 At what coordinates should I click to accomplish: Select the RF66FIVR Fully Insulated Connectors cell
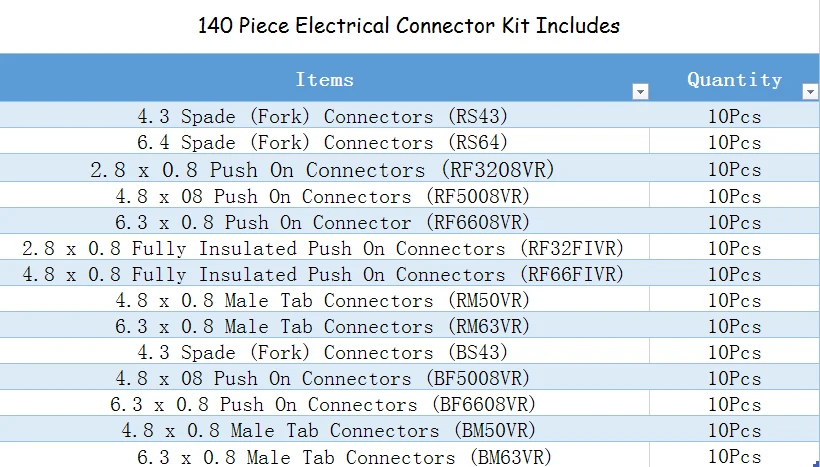(323, 274)
